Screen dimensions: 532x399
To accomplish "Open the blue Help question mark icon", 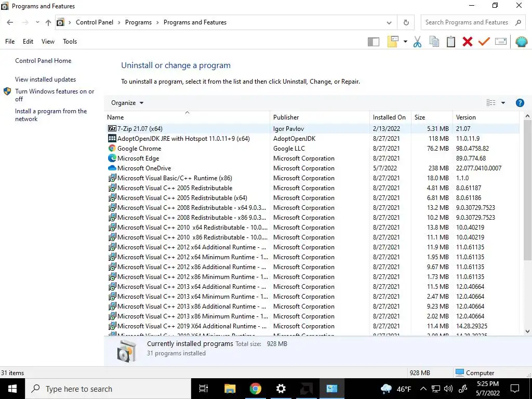I will 520,103.
